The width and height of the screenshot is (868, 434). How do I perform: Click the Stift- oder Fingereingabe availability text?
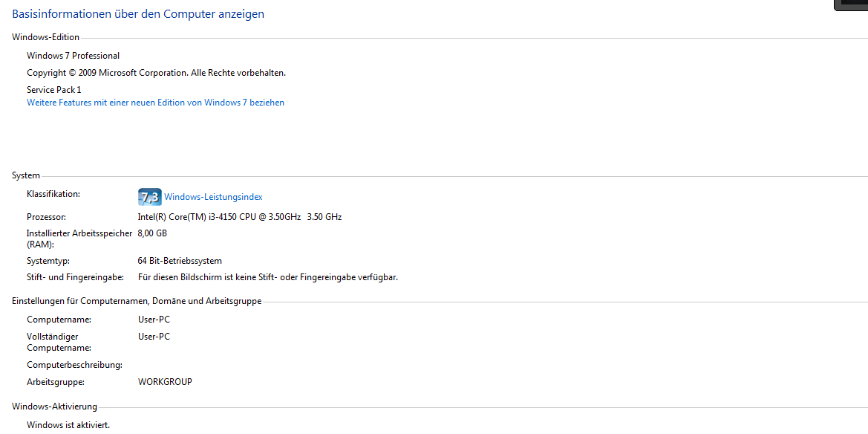click(268, 277)
